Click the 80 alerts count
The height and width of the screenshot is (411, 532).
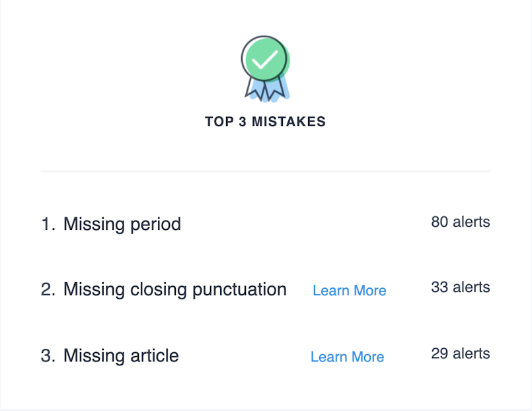coord(460,222)
